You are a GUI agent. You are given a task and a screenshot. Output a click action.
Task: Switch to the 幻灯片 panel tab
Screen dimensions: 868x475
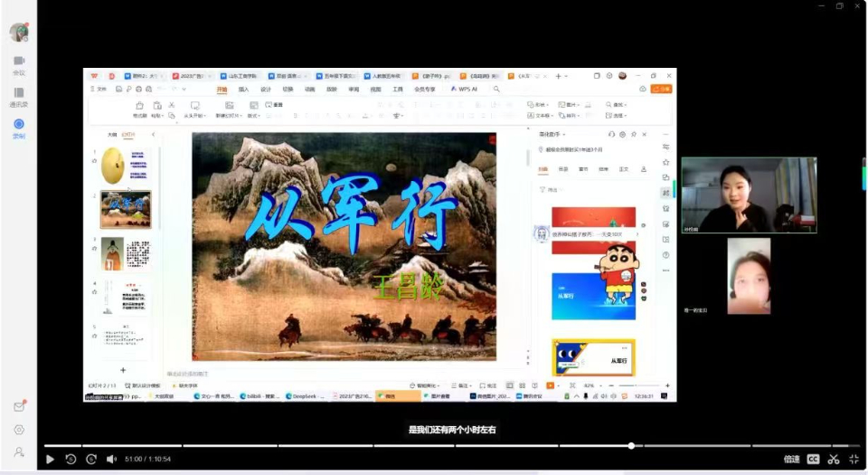pyautogui.click(x=128, y=134)
